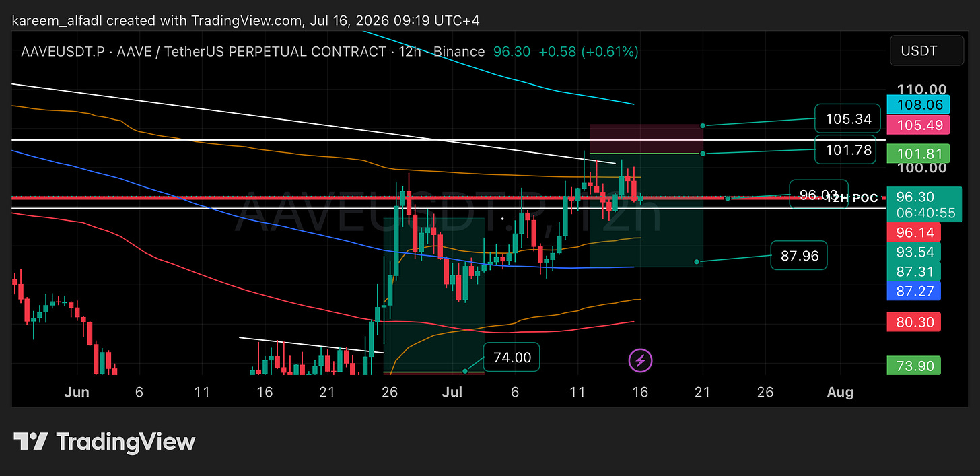This screenshot has width=980, height=476.
Task: Select the 87.96 price callout label
Action: (x=799, y=257)
